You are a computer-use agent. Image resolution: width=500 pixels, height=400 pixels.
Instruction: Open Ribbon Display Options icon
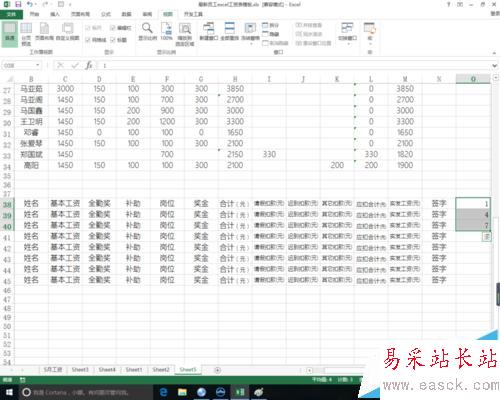(x=460, y=4)
